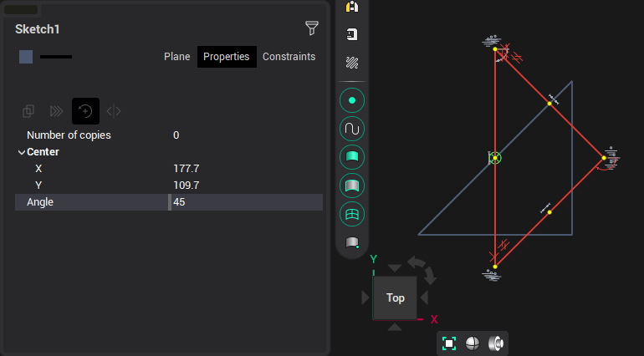This screenshot has width=644, height=356.
Task: Select the copy/duplicate transform icon
Action: (x=28, y=111)
